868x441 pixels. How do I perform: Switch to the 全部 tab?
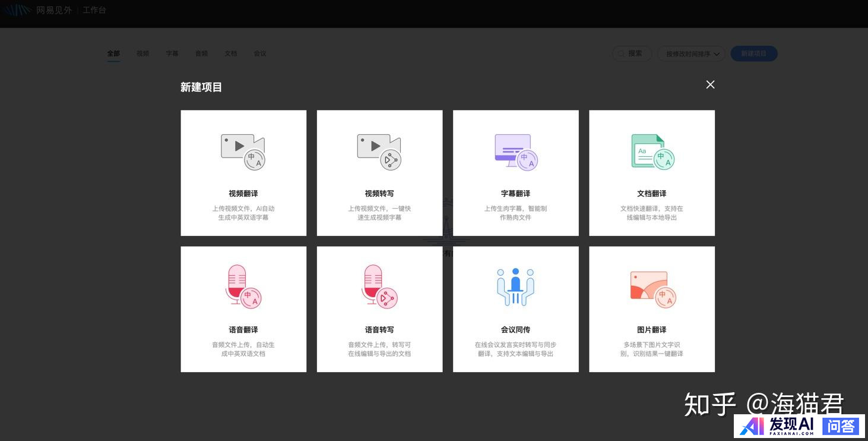click(x=113, y=53)
